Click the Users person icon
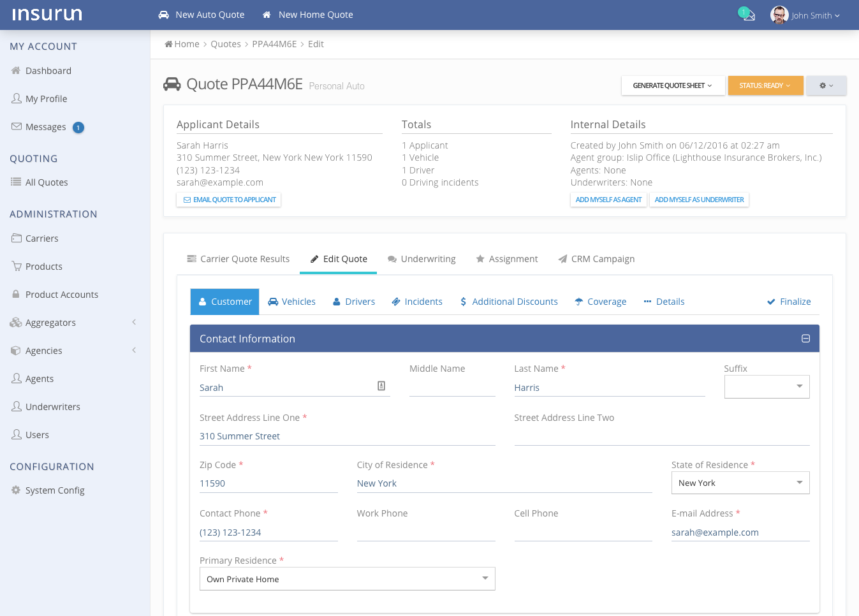The height and width of the screenshot is (616, 859). 17,434
